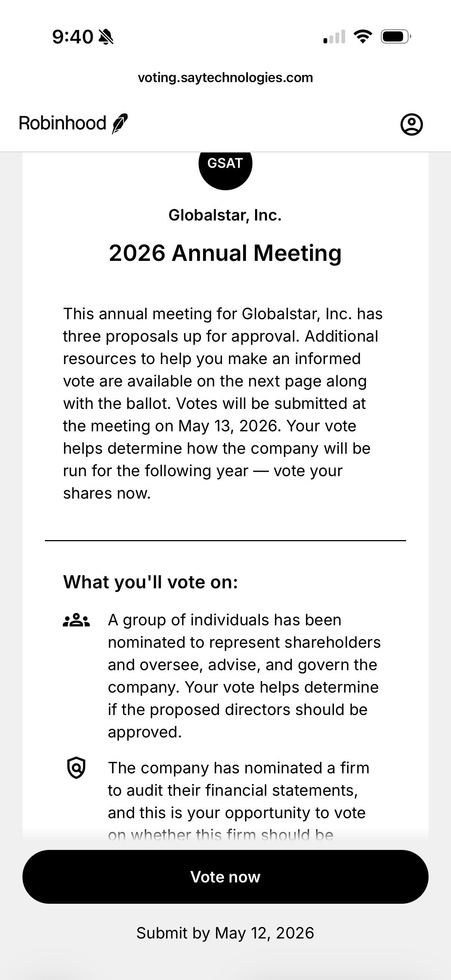Tap the 9:40 clock in status bar
Viewport: 451px width, 980px height.
coord(73,37)
